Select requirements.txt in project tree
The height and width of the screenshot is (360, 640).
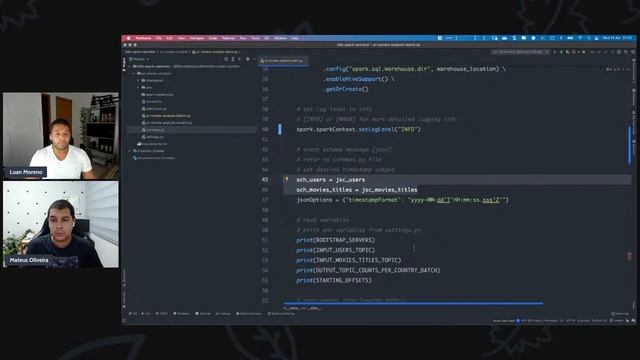(x=152, y=144)
